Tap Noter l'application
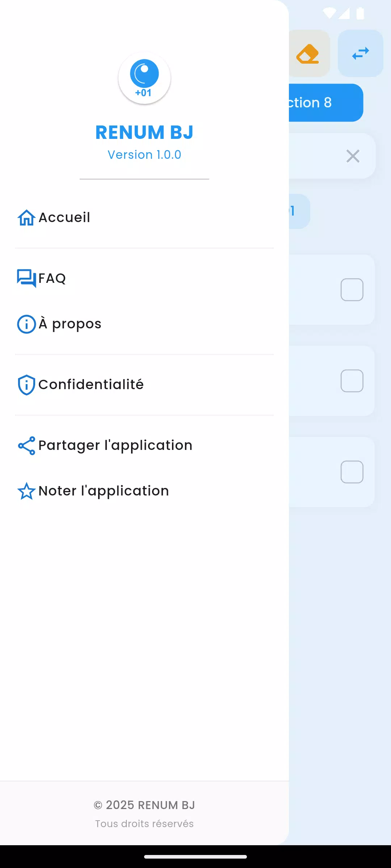This screenshot has height=868, width=391. pyautogui.click(x=144, y=491)
